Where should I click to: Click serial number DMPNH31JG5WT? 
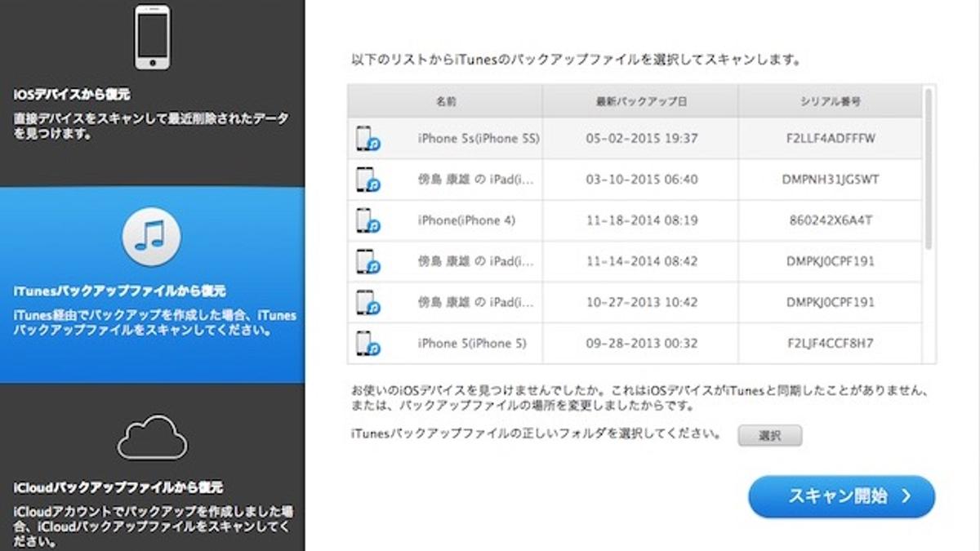tap(831, 180)
